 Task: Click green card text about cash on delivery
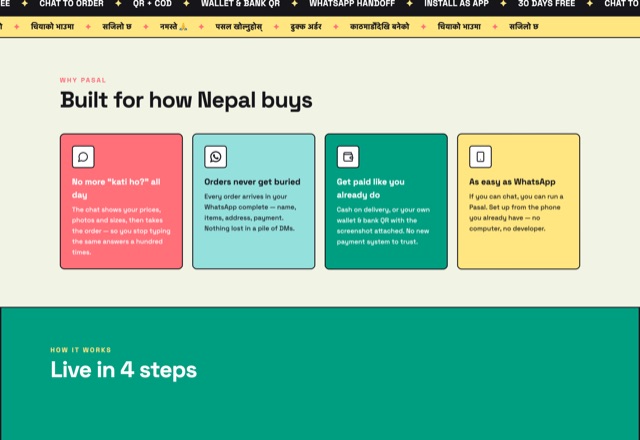[383, 226]
